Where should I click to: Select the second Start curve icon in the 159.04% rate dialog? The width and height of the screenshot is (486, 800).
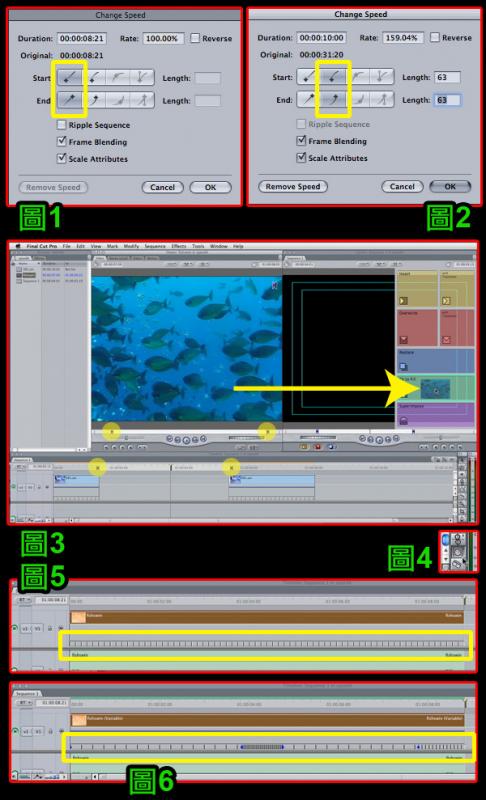pyautogui.click(x=333, y=77)
